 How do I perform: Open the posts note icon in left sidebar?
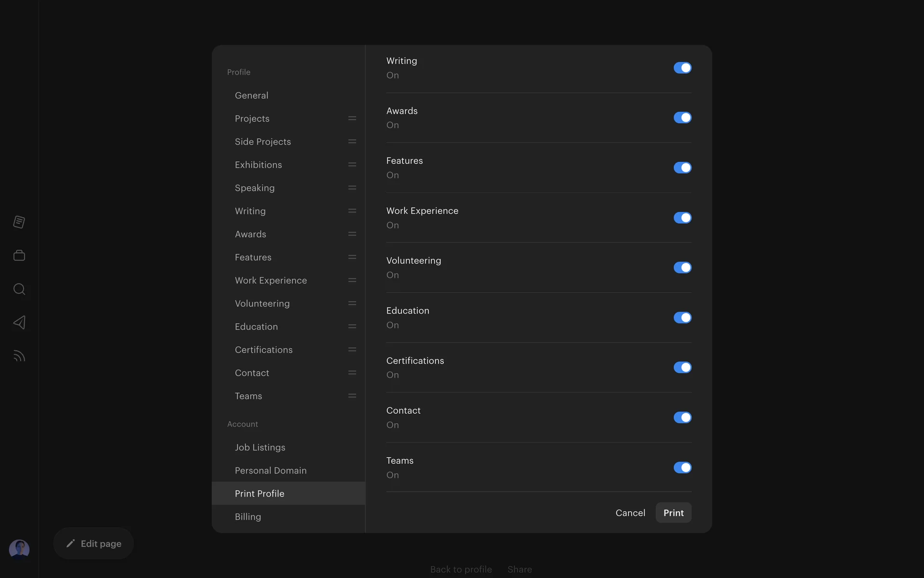click(19, 222)
